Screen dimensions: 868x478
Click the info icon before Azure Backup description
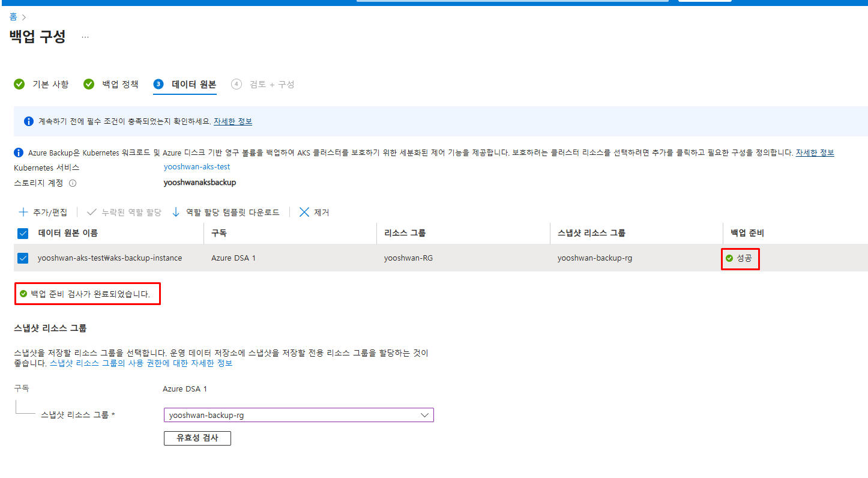[x=19, y=153]
